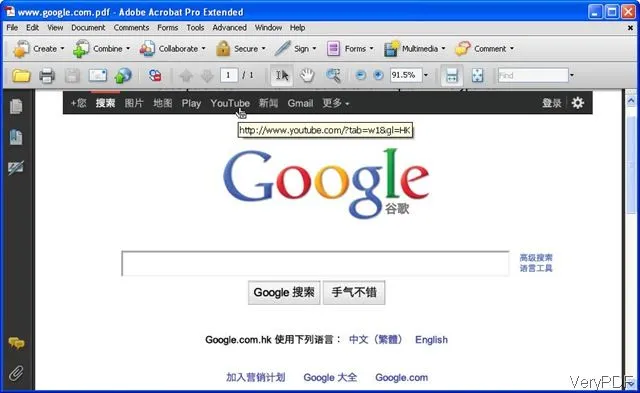Click inside the Google search box
640x393 pixels.
coord(315,264)
